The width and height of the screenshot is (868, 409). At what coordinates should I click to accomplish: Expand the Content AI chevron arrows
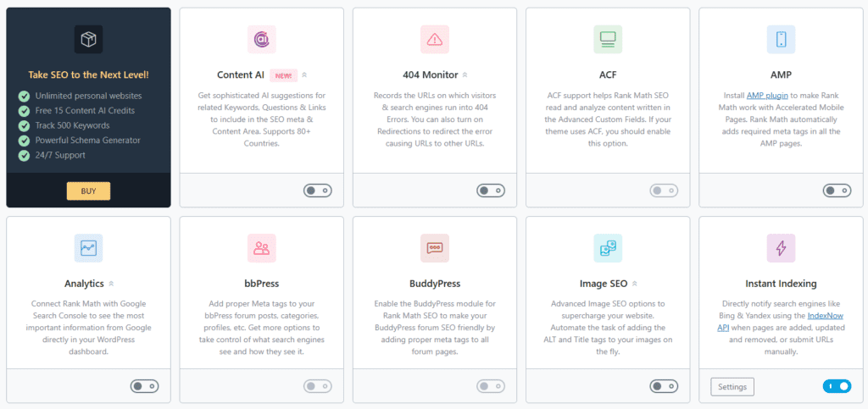tap(305, 75)
